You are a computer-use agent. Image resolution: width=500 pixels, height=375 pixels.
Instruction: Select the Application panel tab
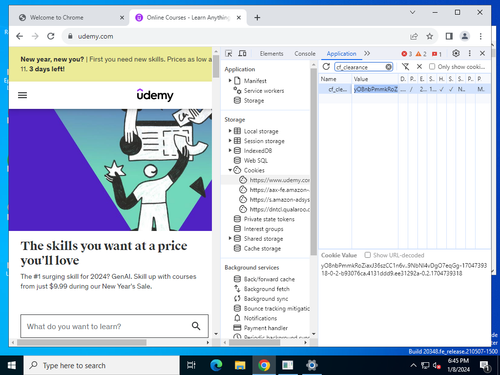(341, 54)
